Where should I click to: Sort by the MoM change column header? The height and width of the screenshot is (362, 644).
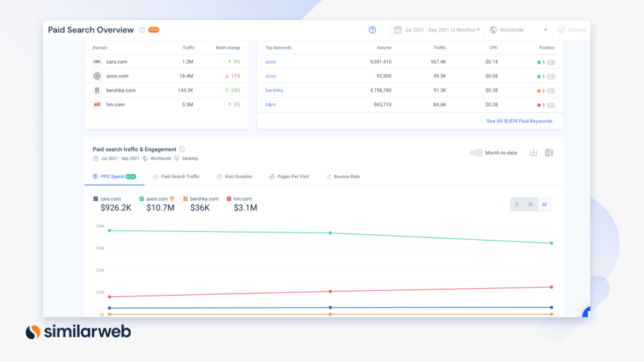pyautogui.click(x=228, y=48)
